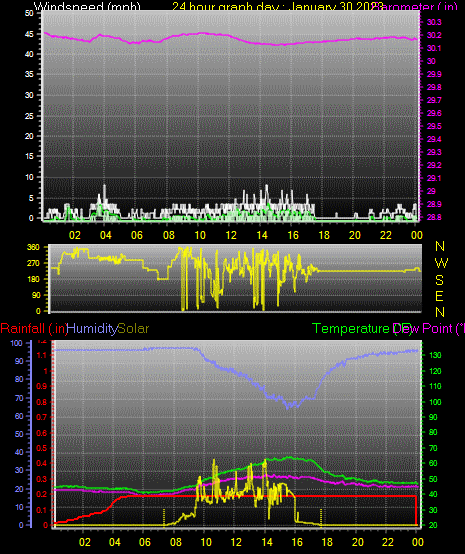Click the blue Humidity legend label
This screenshot has width=465, height=554.
click(x=92, y=329)
